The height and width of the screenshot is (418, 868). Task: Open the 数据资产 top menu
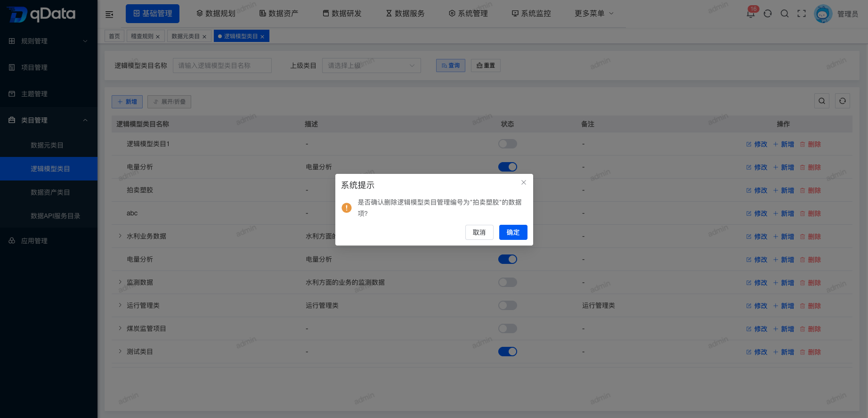pos(279,14)
